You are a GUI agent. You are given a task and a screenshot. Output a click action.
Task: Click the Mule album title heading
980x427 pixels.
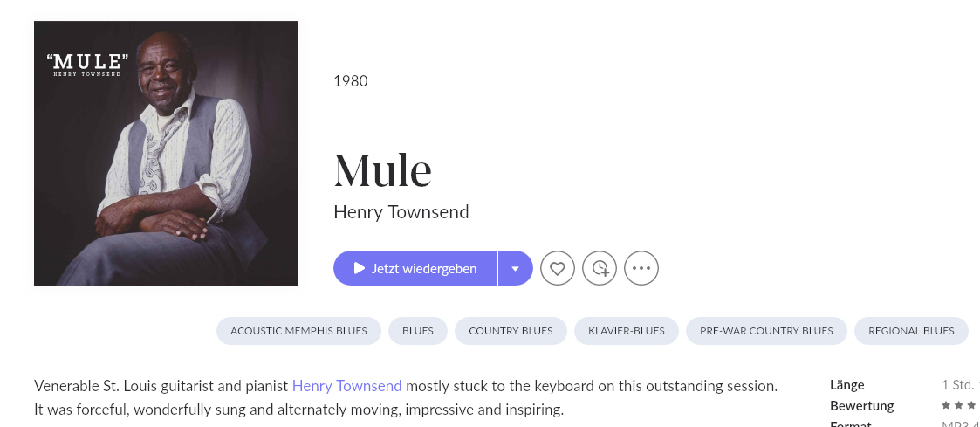click(x=382, y=170)
